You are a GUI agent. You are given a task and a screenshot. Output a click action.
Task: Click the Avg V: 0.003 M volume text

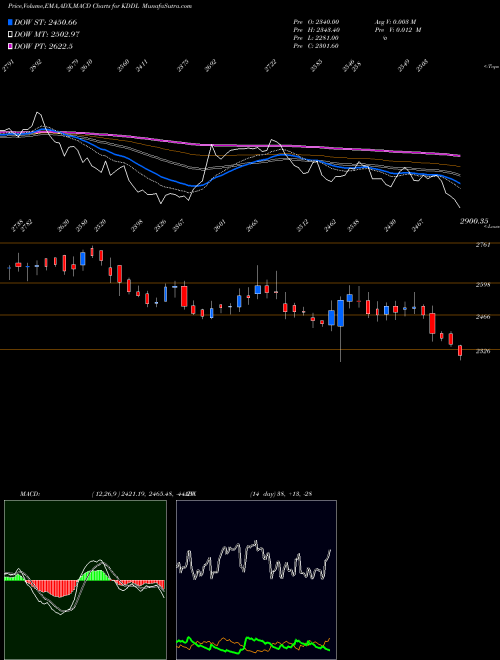[x=396, y=22]
